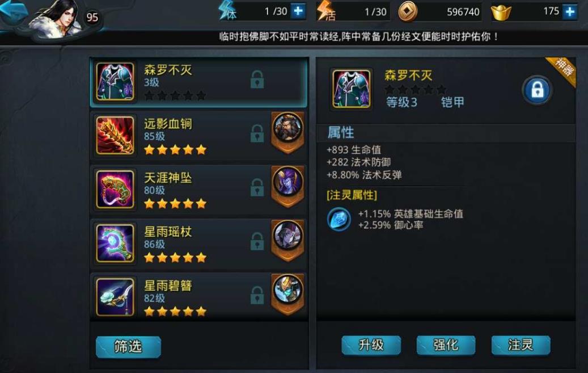Select the 远影血铜 weapon icon
The width and height of the screenshot is (588, 373).
115,135
